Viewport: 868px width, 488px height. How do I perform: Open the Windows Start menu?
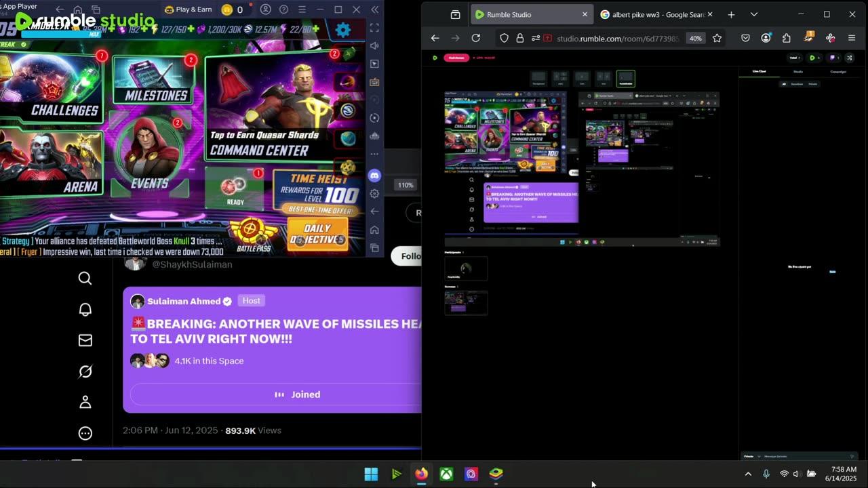click(371, 474)
